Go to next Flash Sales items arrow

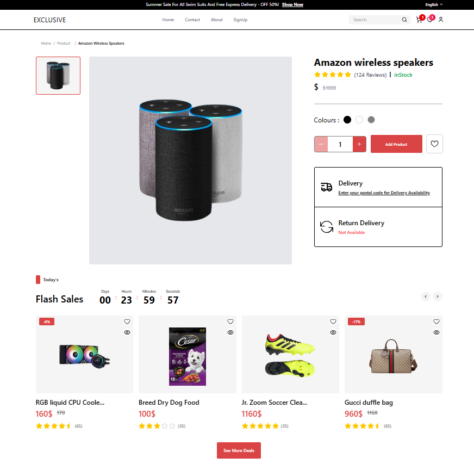(437, 296)
